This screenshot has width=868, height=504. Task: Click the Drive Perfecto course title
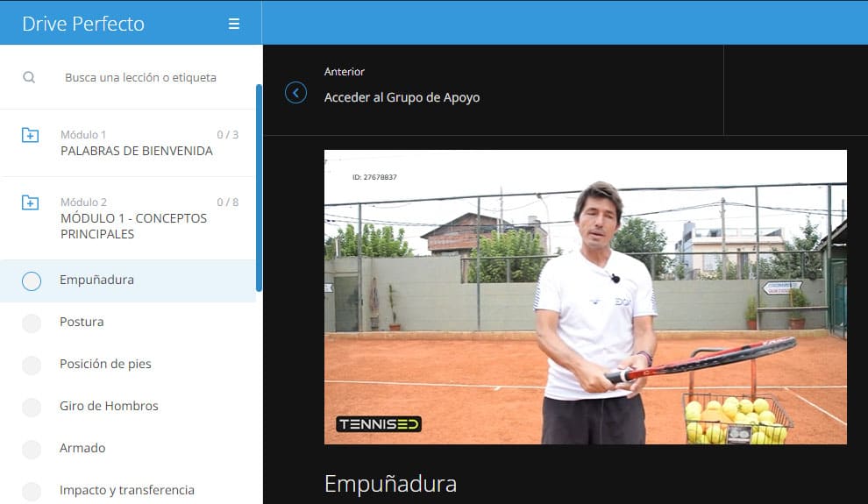[83, 24]
